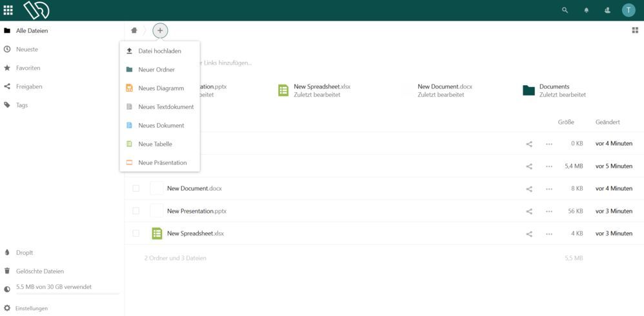644x316 pixels.
Task: Open the contacts icon in header
Action: click(607, 10)
